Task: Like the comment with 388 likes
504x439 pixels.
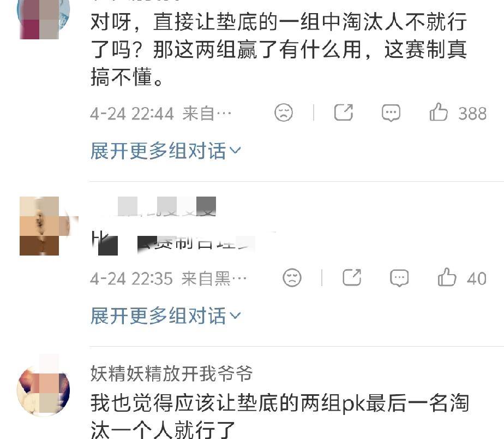Action: pyautogui.click(x=439, y=112)
